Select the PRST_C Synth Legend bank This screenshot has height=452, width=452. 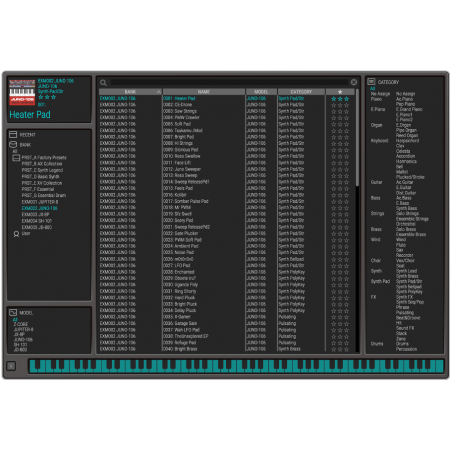tap(42, 170)
